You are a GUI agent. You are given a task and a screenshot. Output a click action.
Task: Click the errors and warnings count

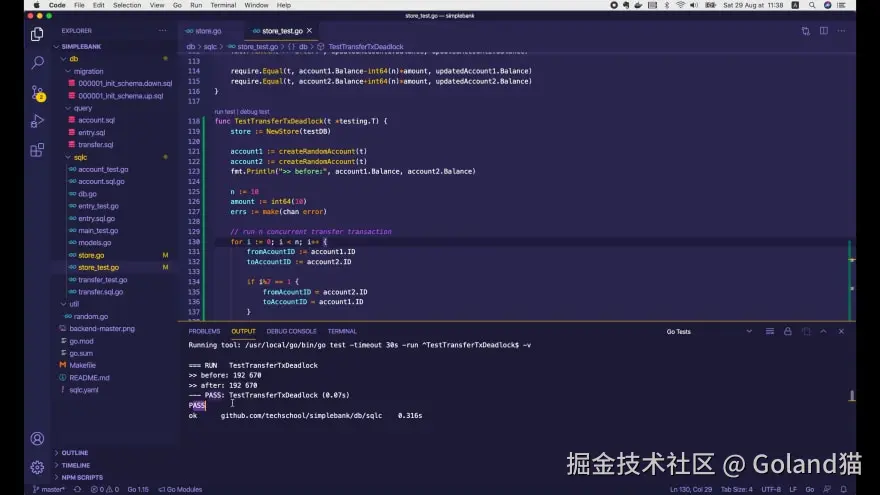(104, 489)
